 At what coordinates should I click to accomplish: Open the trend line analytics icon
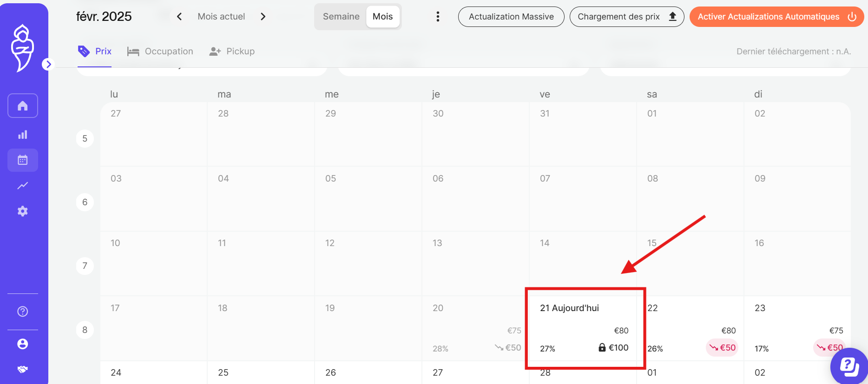point(22,186)
